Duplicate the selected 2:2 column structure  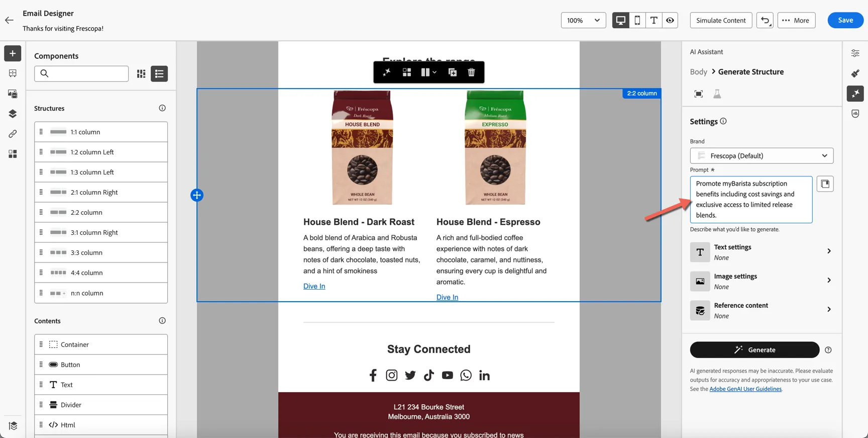[453, 72]
